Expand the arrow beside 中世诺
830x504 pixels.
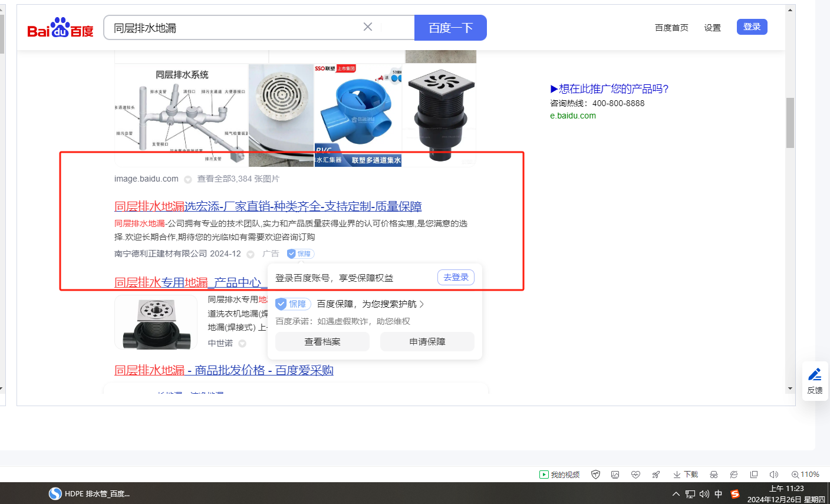[x=242, y=344]
